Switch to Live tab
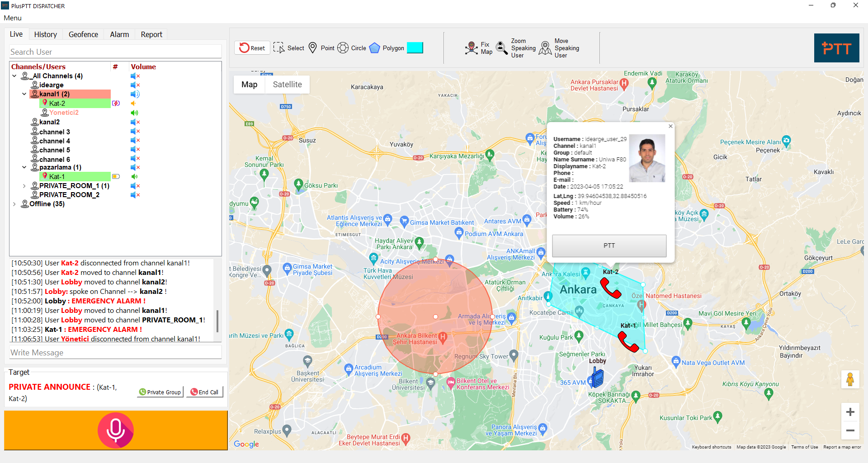 click(x=16, y=34)
